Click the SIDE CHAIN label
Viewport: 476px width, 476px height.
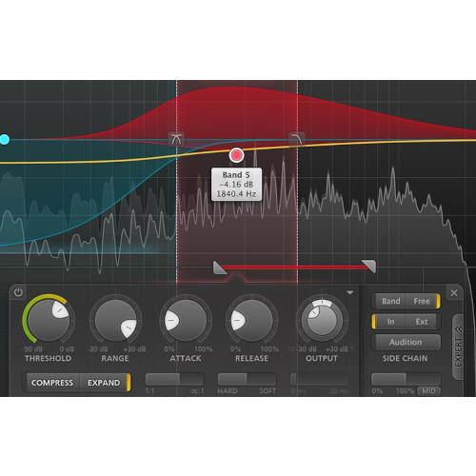[x=405, y=358]
